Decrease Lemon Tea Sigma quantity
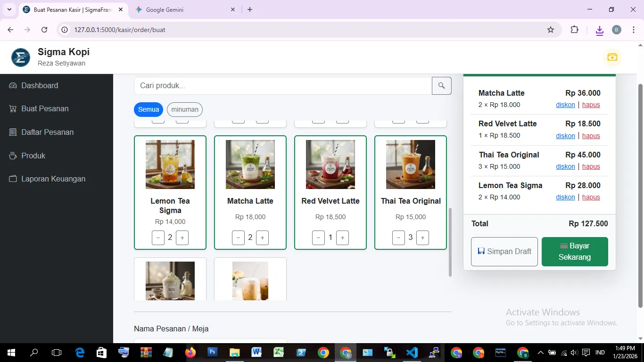 (x=158, y=238)
